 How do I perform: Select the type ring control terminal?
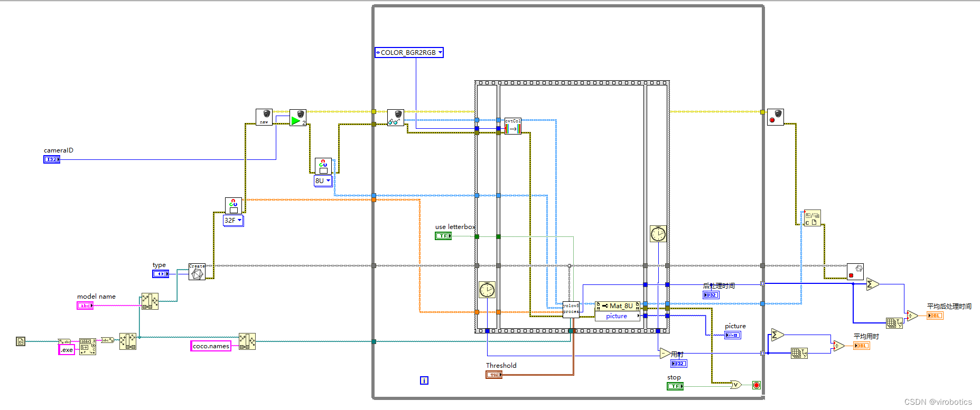pos(161,274)
